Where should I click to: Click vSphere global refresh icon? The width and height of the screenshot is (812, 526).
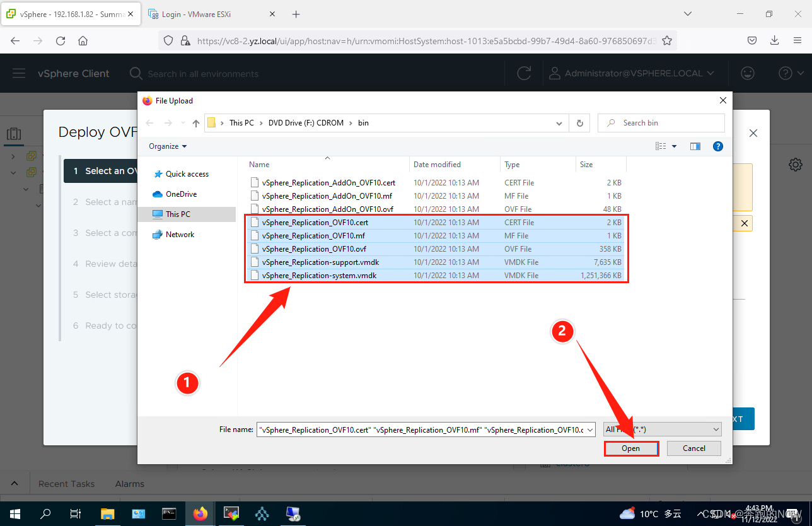point(524,74)
